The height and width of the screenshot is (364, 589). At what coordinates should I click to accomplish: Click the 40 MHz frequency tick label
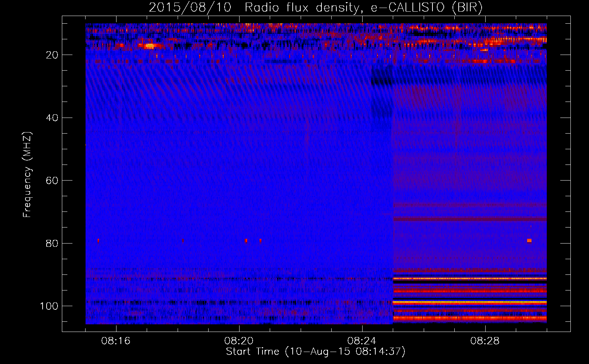coord(52,118)
